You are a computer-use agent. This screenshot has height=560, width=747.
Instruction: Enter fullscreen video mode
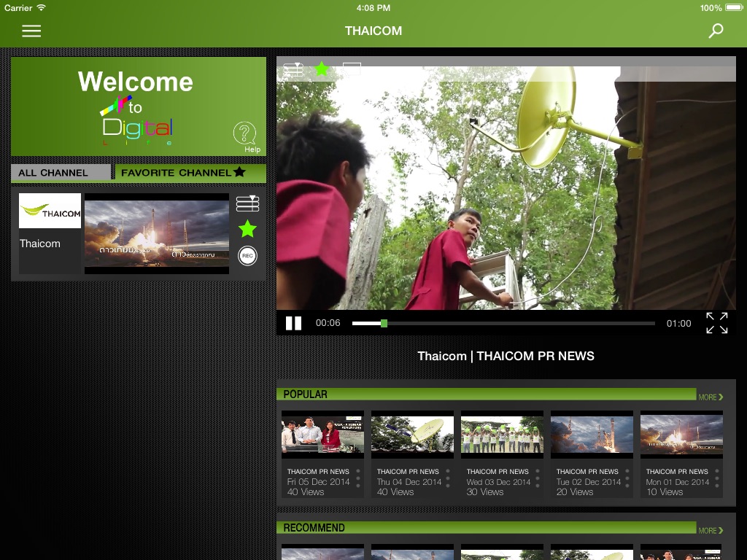[717, 323]
